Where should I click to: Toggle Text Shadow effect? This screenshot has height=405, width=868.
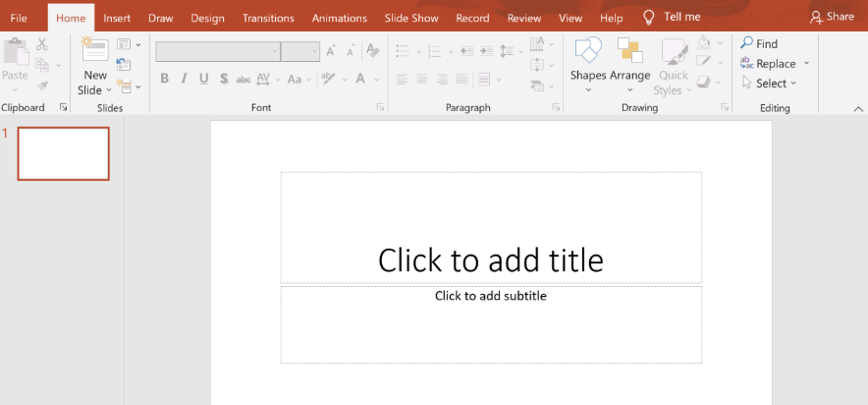pyautogui.click(x=224, y=79)
